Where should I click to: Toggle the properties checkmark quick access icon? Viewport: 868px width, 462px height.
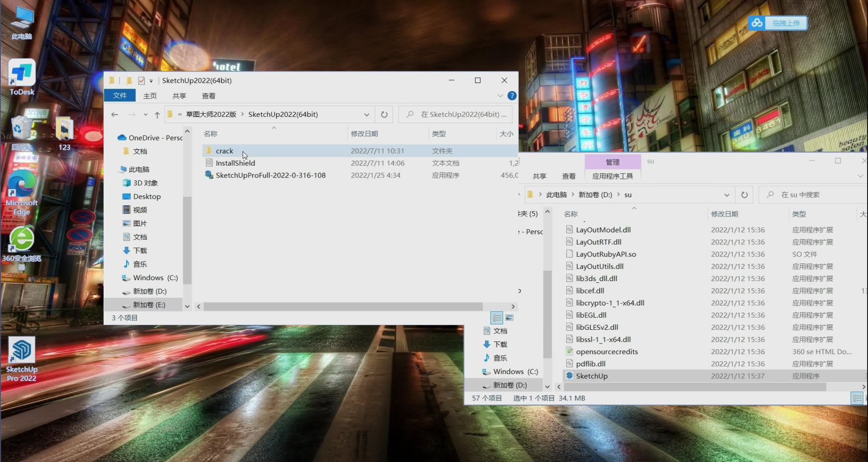coord(141,80)
